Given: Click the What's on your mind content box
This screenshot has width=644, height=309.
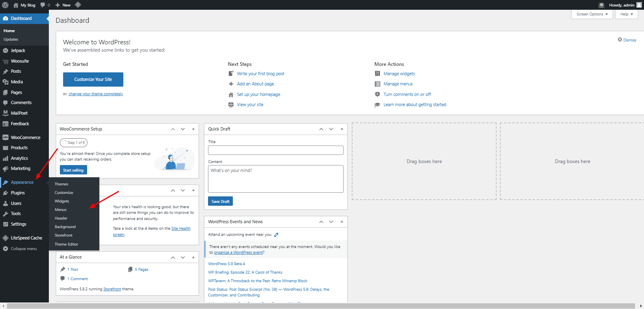Looking at the screenshot, I should coord(276,179).
